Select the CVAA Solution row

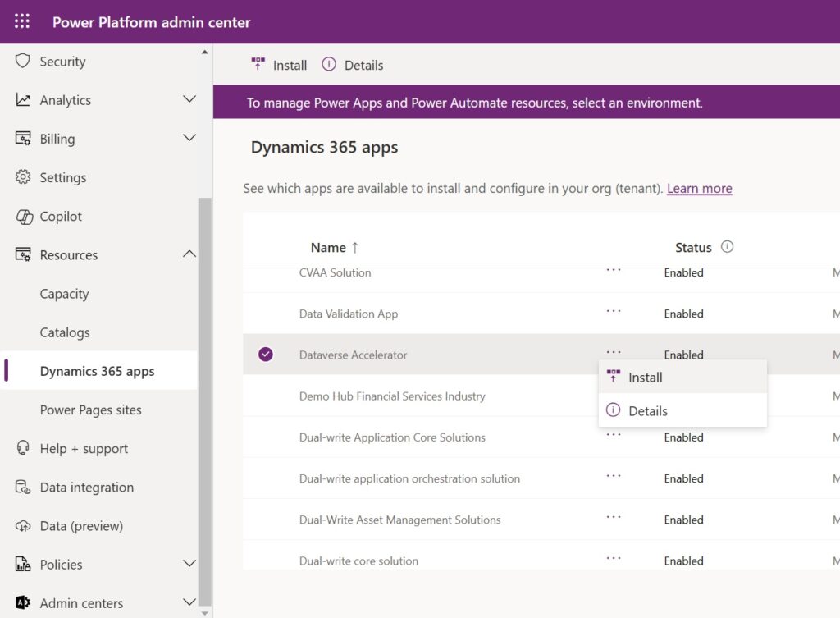541,279
